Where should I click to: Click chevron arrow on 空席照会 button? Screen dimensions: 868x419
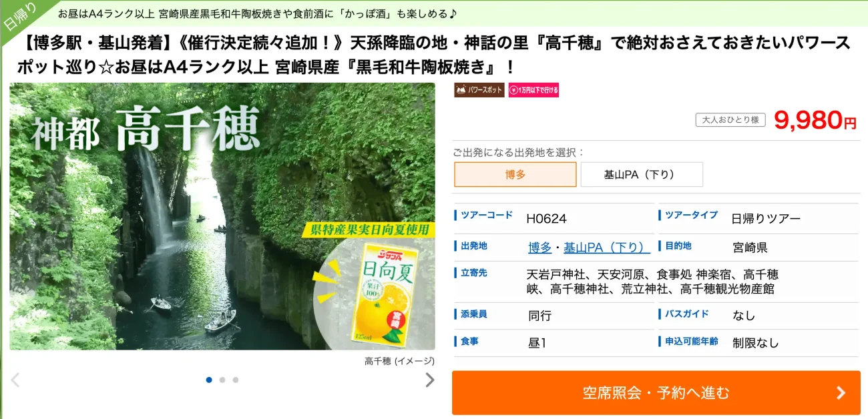coord(841,393)
